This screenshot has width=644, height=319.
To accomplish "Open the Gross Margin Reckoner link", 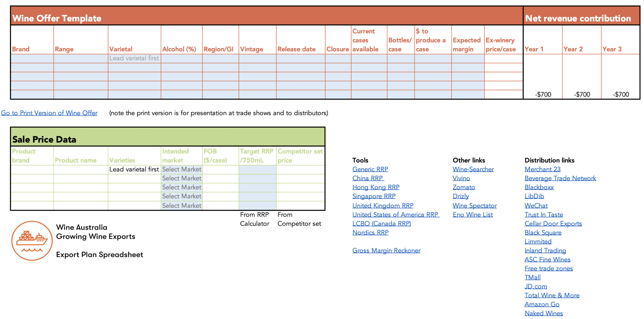I will (386, 250).
